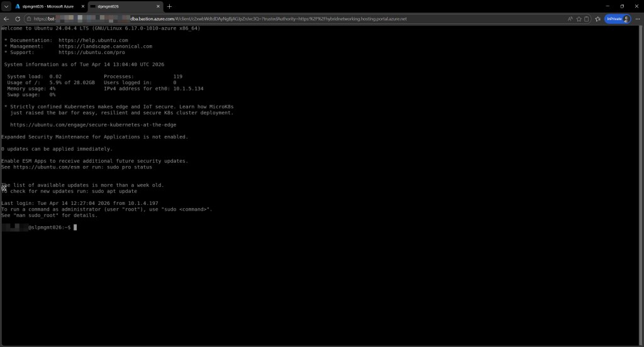Open the Favorites list icon in the toolbar
Viewport: 644px width, 347px height.
click(597, 19)
